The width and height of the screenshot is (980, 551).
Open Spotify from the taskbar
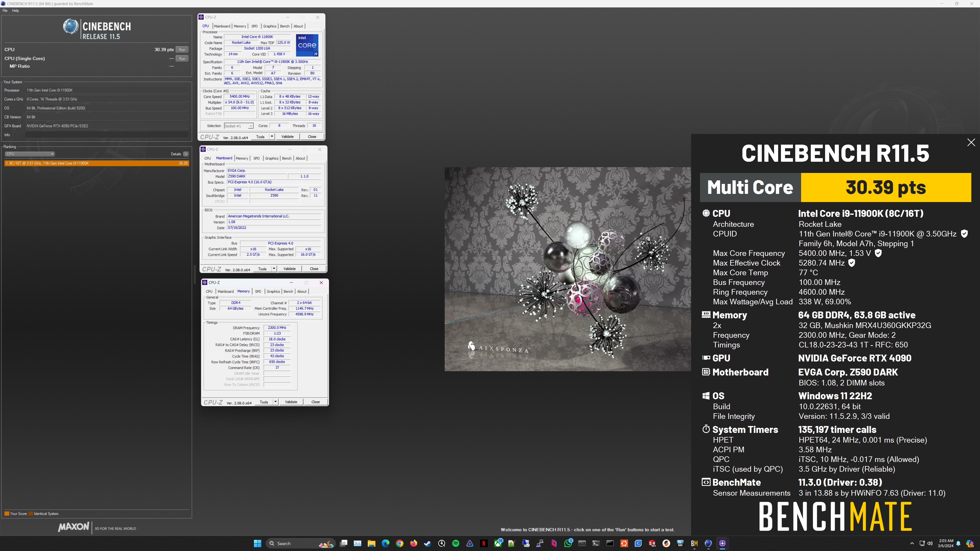coord(456,543)
